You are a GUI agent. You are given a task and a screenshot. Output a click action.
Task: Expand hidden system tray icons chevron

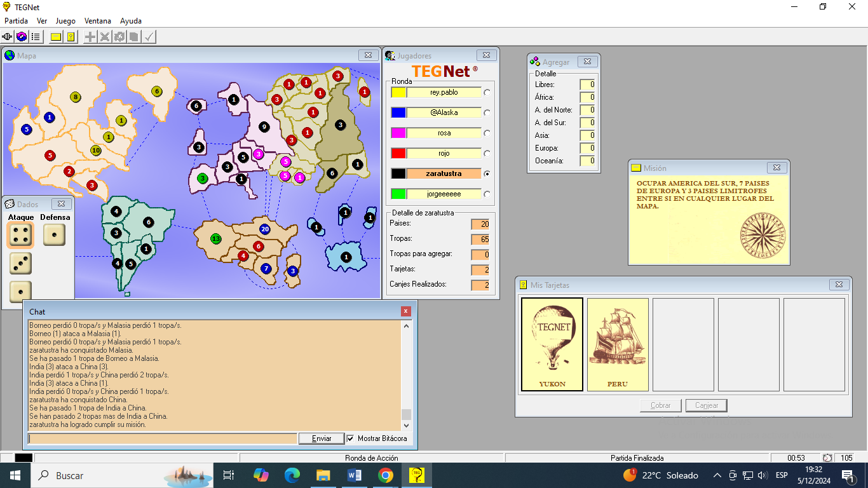pyautogui.click(x=717, y=475)
